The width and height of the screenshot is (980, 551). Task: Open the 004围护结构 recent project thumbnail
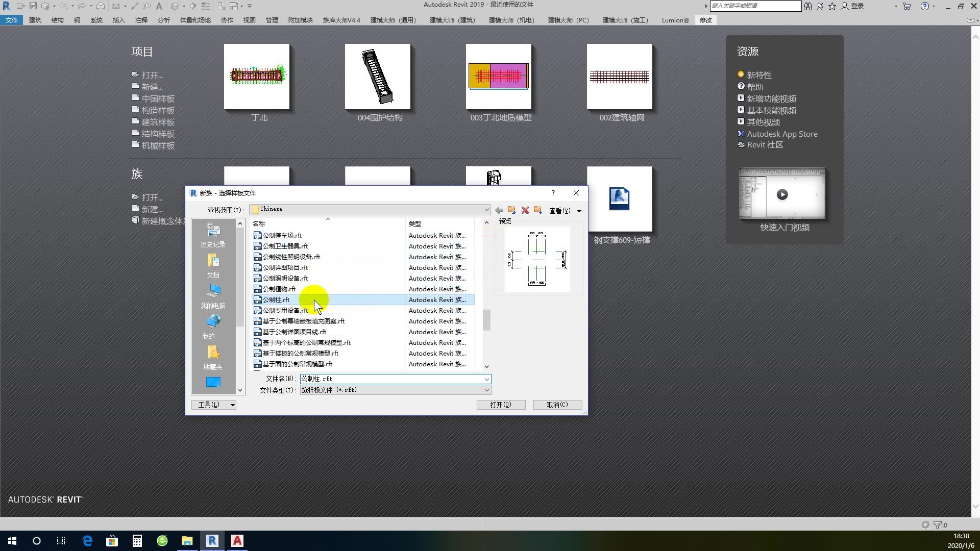pyautogui.click(x=378, y=77)
